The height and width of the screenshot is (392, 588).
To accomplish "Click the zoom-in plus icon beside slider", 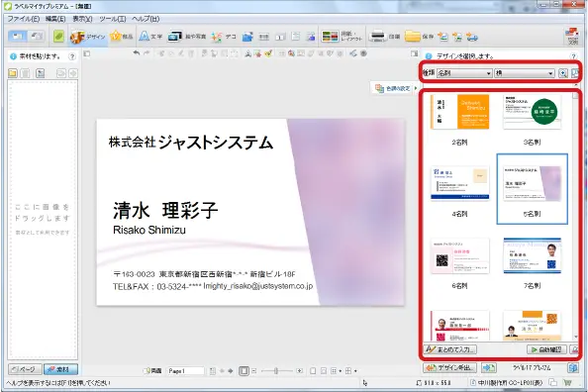I will click(x=299, y=371).
